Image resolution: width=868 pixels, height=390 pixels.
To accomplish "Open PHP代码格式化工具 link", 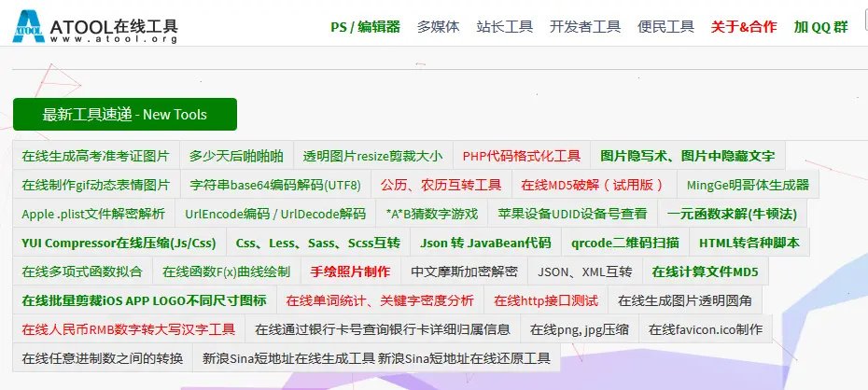I will [x=522, y=156].
